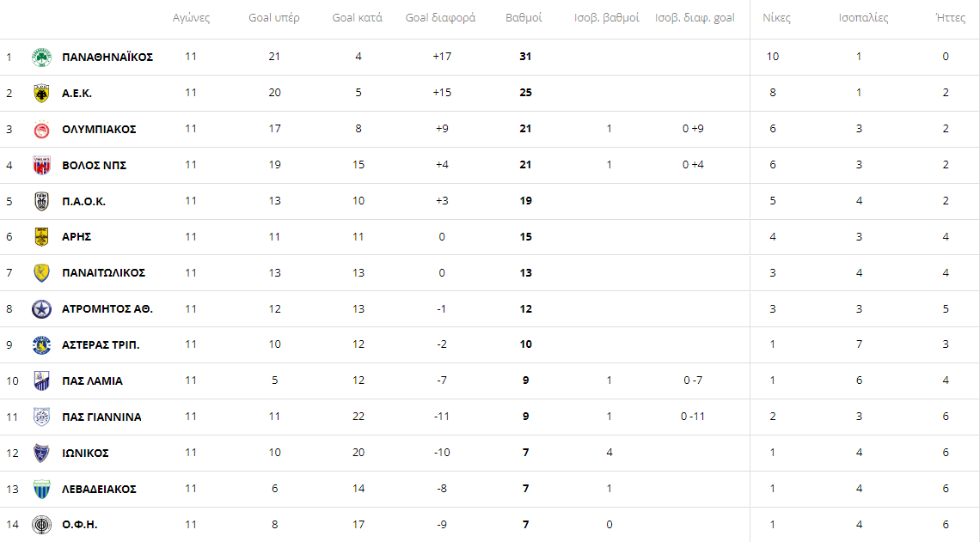Image resolution: width=980 pixels, height=542 pixels.
Task: Open the ΠΑΣ ΓΙΑΝΝΙΝΑ team link
Action: (x=101, y=417)
